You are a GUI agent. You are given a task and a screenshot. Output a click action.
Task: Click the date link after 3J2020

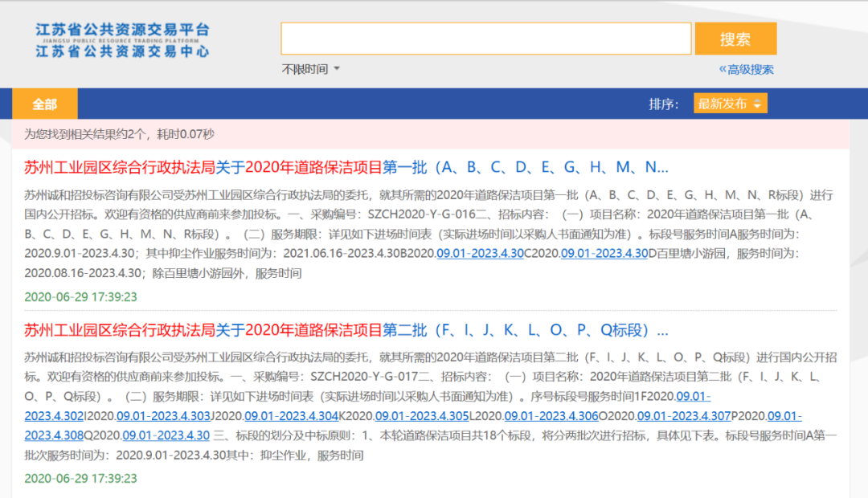coord(288,416)
